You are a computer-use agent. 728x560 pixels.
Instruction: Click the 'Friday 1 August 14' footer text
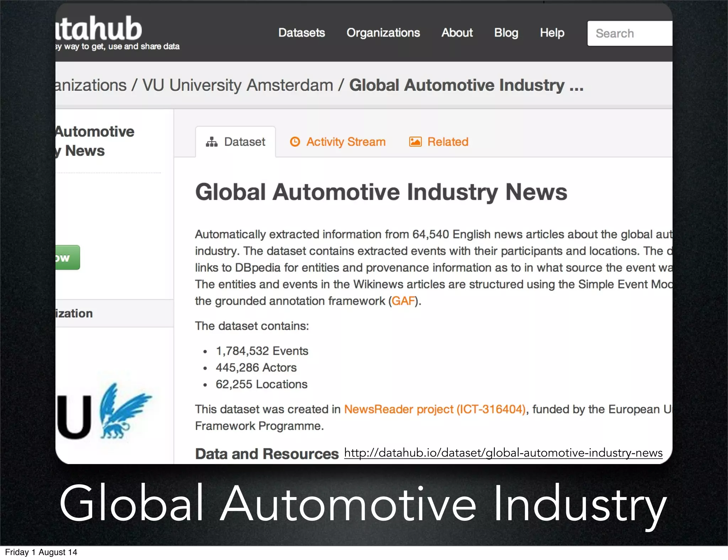coord(41,552)
